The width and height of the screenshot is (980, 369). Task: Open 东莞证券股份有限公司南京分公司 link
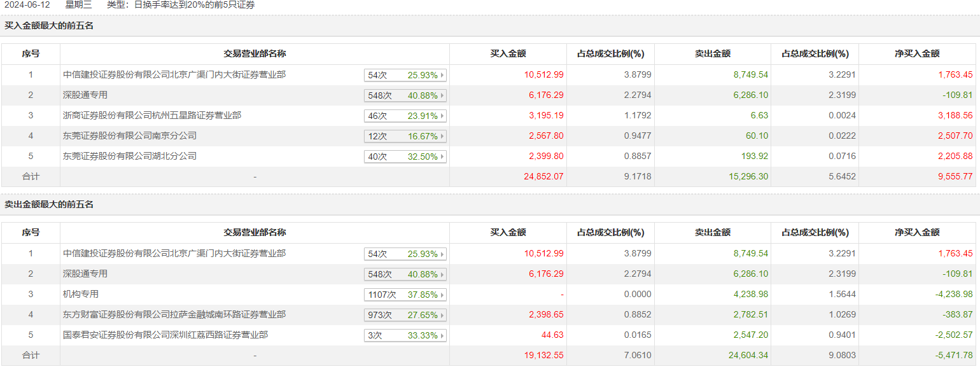coord(130,136)
